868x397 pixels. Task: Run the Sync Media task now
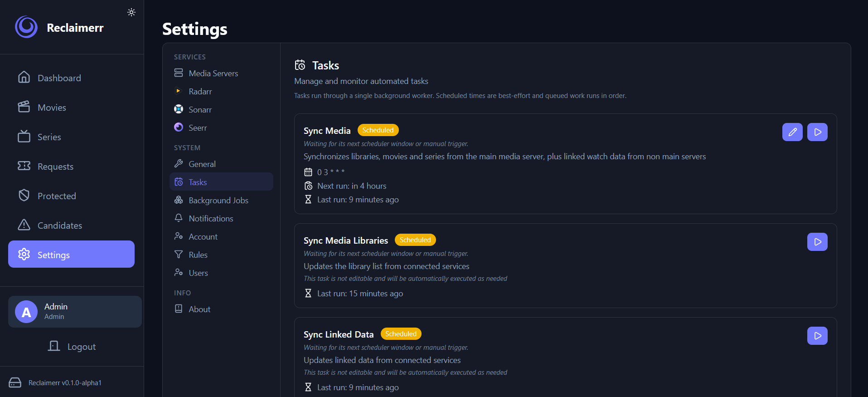click(x=817, y=132)
